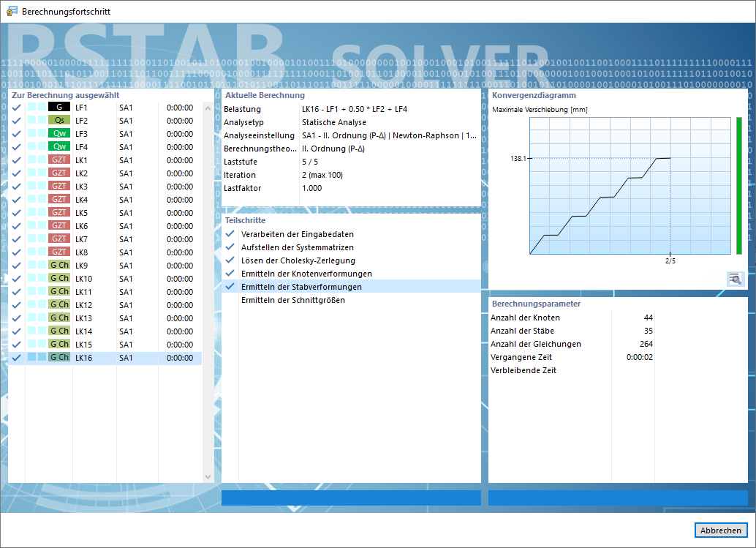This screenshot has height=548, width=756.
Task: Select step Ermitteln der Stabverformungen
Action: [x=301, y=287]
